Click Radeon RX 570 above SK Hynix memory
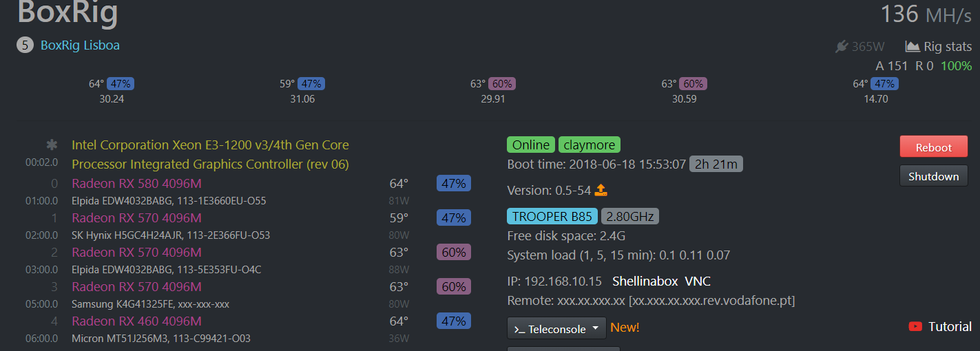The image size is (980, 351). pyautogui.click(x=136, y=218)
